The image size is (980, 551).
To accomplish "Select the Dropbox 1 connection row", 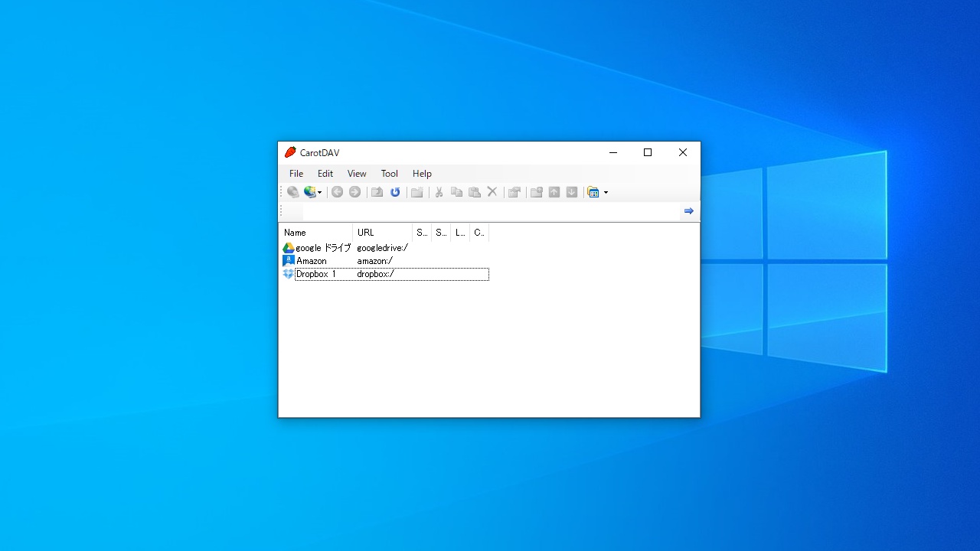I will 385,274.
